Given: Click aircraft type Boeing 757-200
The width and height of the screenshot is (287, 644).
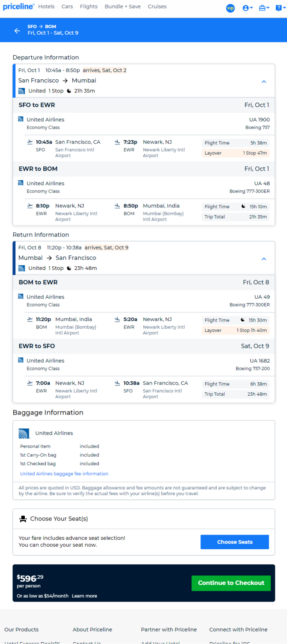Looking at the screenshot, I should click(253, 369).
